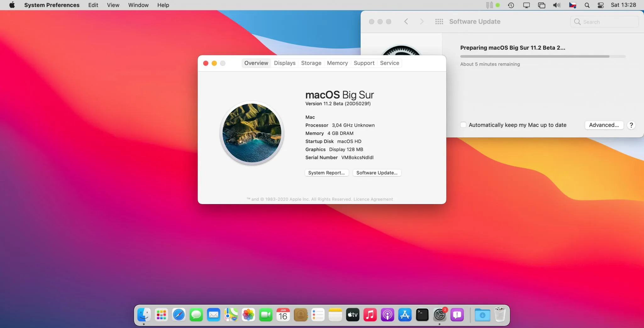Open Time Machine menu bar icon
644x328 pixels.
tap(511, 5)
